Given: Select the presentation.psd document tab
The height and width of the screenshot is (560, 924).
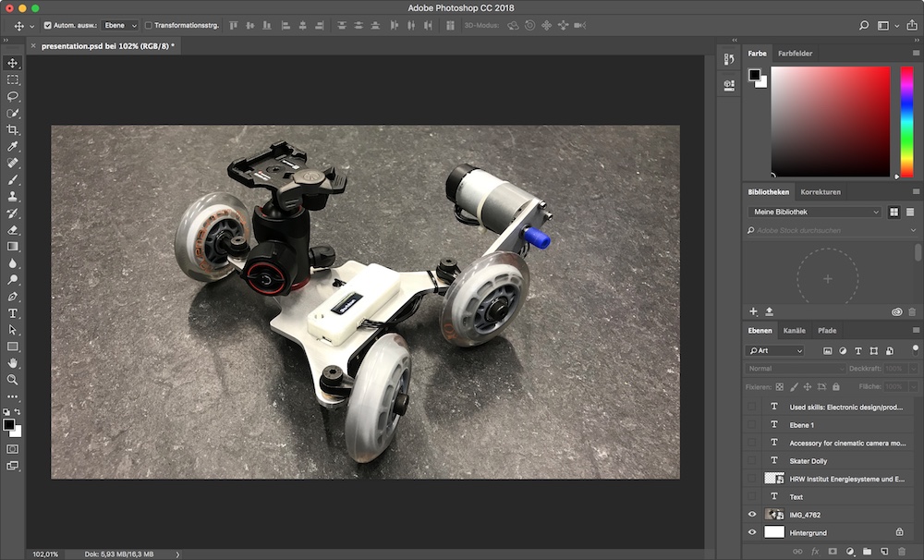Looking at the screenshot, I should point(108,46).
